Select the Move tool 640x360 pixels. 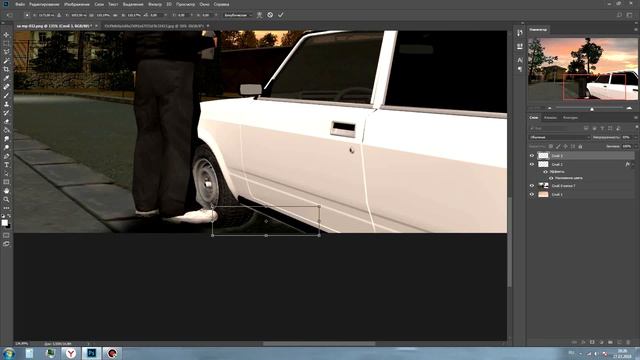coord(6,35)
